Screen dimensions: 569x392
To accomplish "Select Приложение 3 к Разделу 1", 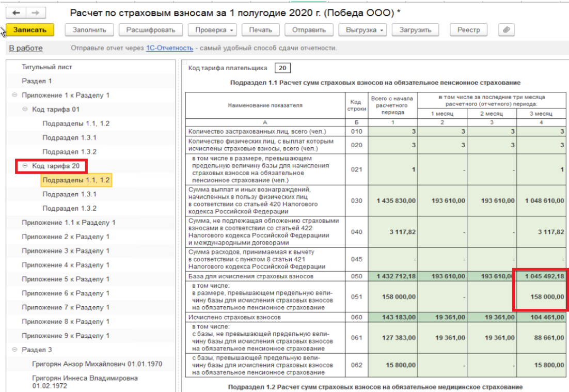I will [x=66, y=251].
